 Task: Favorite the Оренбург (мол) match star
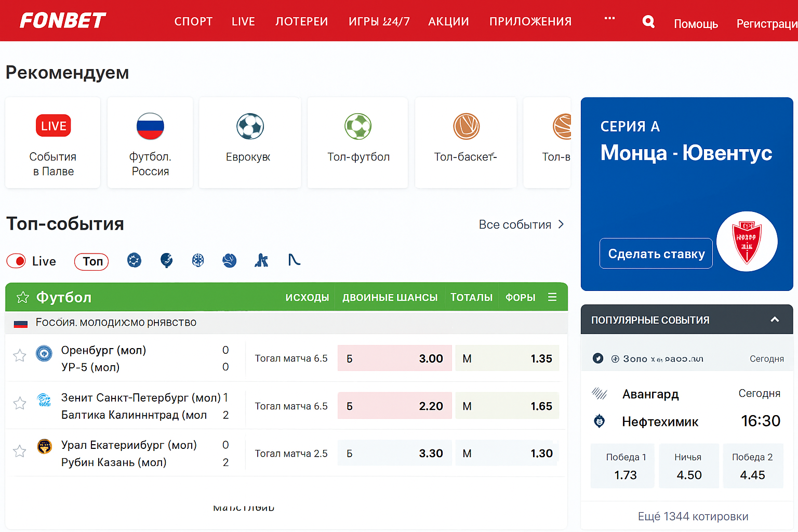[20, 356]
